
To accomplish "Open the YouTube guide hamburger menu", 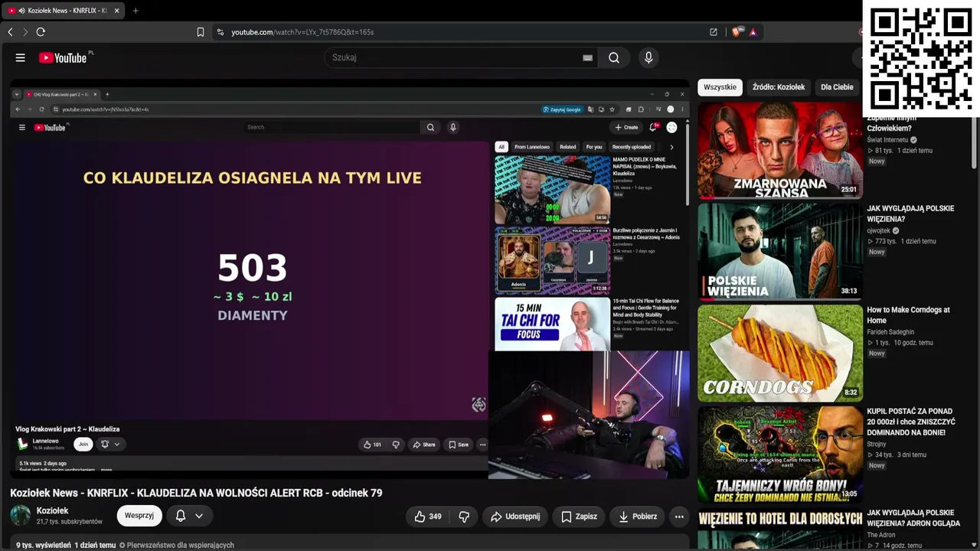I will click(x=21, y=57).
